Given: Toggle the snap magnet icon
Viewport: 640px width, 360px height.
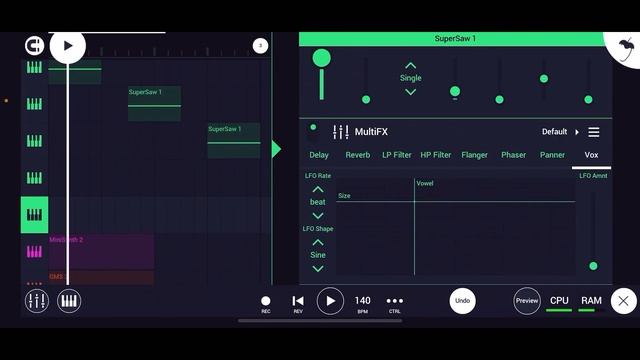Looking at the screenshot, I should [34, 46].
